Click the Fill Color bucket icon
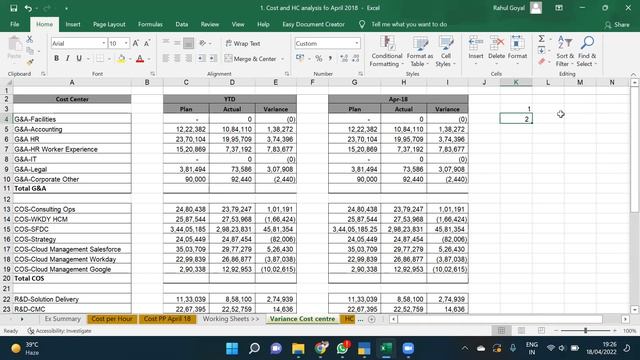Viewport: 640px width, 360px height. (121, 59)
